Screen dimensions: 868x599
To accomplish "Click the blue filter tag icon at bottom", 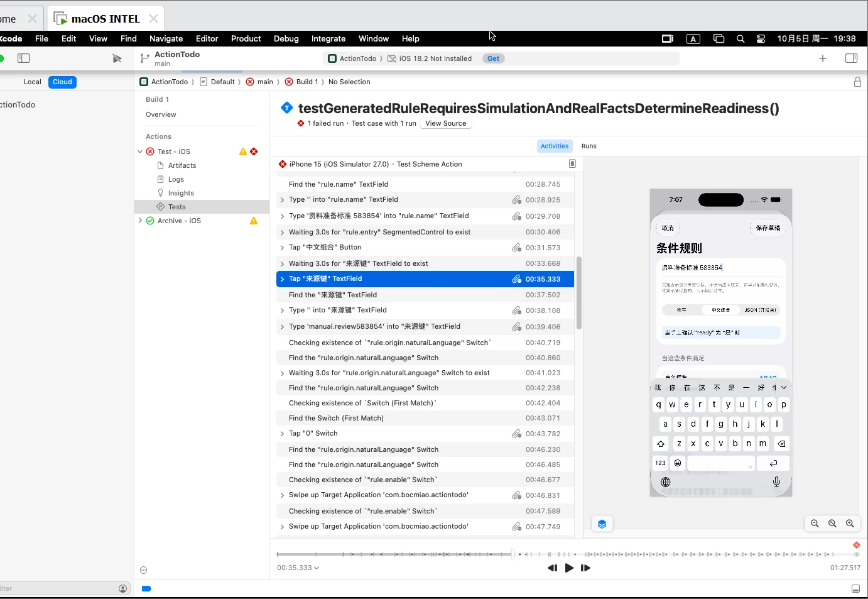I will (146, 589).
